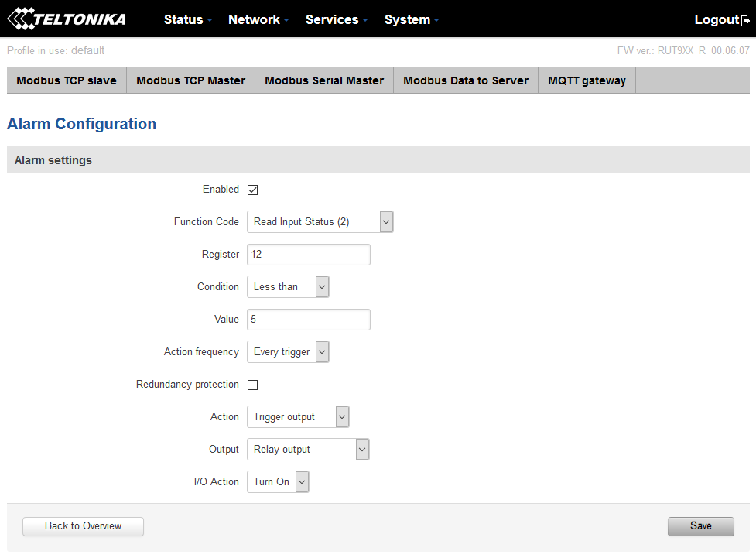
Task: Click the Teltonika logo
Action: pyautogui.click(x=67, y=19)
